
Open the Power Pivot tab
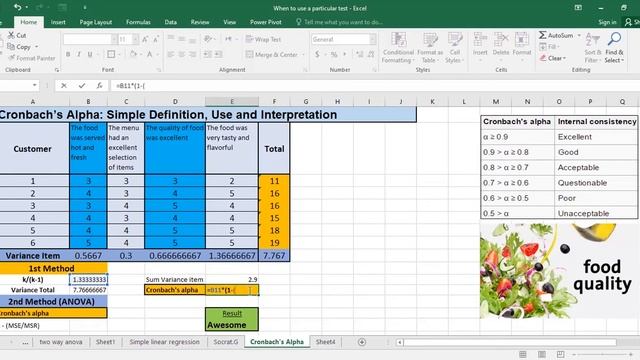[x=266, y=22]
